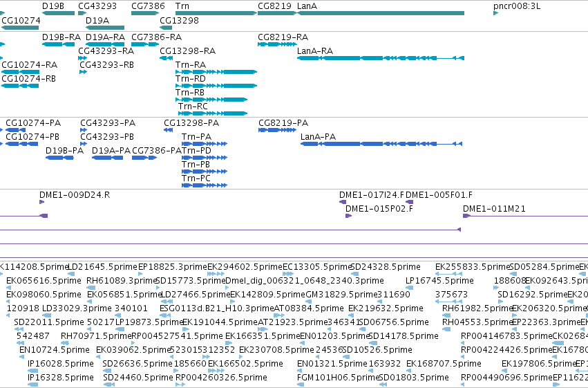The image size is (588, 388).
Task: Select the long LanA gene bar
Action: pyautogui.click(x=381, y=13)
